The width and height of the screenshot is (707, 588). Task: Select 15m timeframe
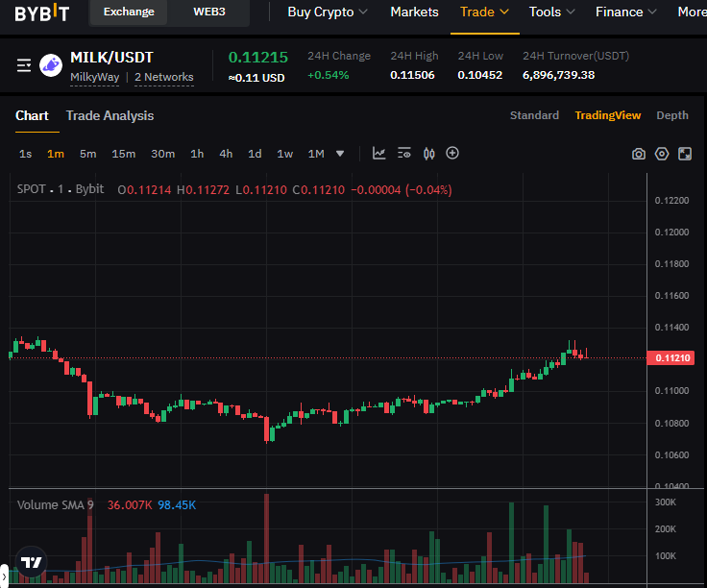124,154
